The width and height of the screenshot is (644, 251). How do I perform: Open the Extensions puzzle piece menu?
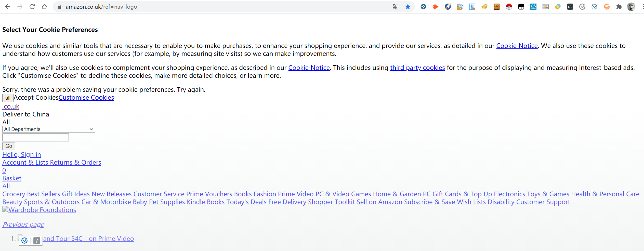(x=619, y=7)
